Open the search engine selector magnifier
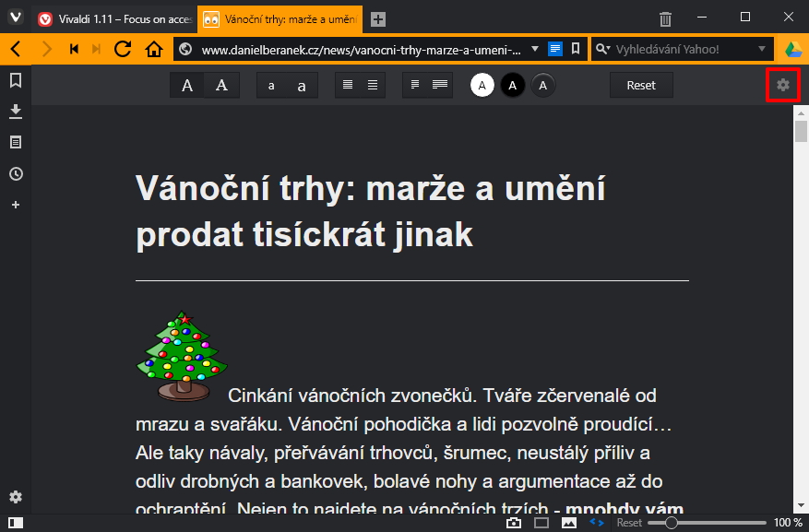Viewport: 809px width, 532px height. point(602,50)
